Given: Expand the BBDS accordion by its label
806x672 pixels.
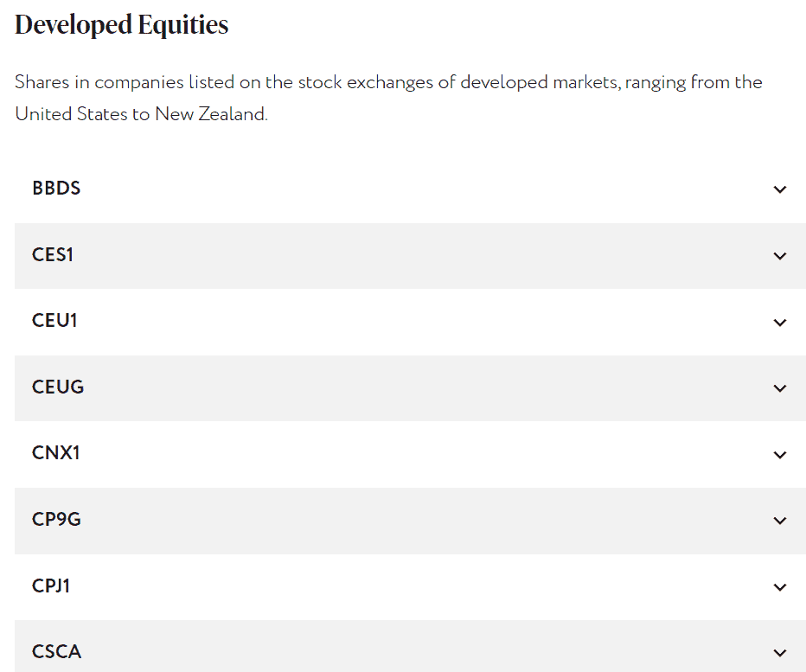Looking at the screenshot, I should click(x=56, y=189).
